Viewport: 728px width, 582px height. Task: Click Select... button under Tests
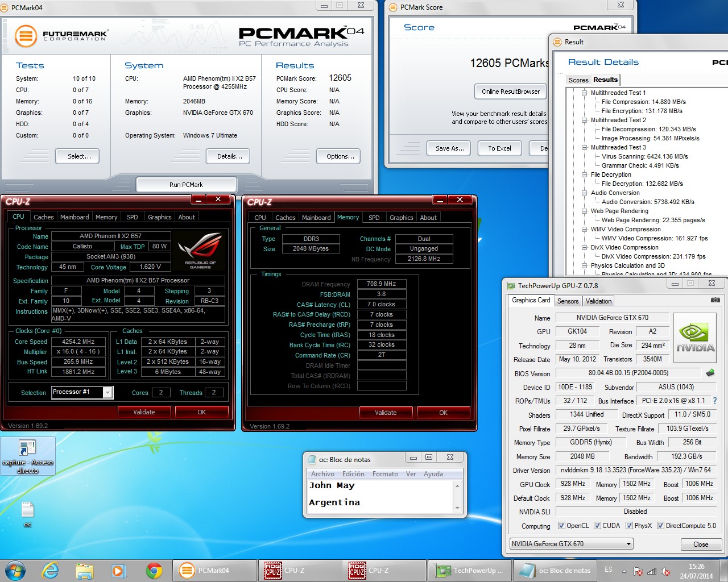77,156
